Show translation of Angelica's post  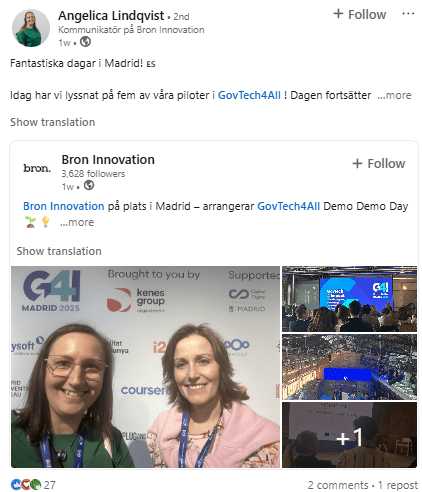53,122
